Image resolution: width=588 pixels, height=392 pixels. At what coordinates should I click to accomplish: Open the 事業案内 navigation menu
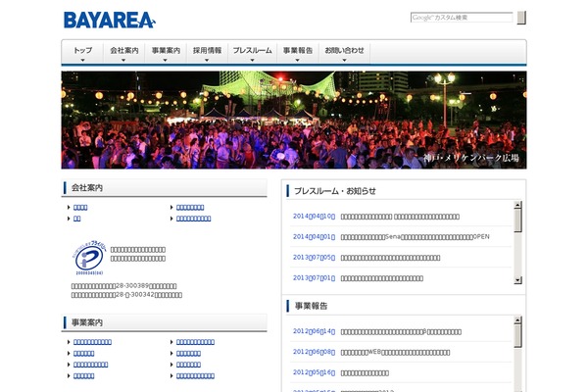(x=166, y=53)
